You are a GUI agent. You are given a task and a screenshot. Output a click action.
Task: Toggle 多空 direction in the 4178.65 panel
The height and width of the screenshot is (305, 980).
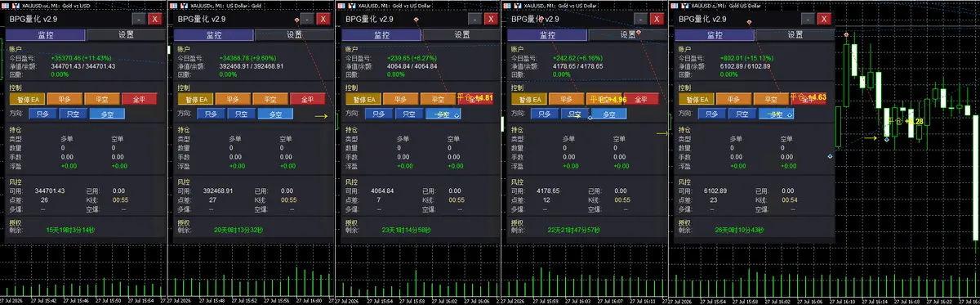tap(609, 114)
